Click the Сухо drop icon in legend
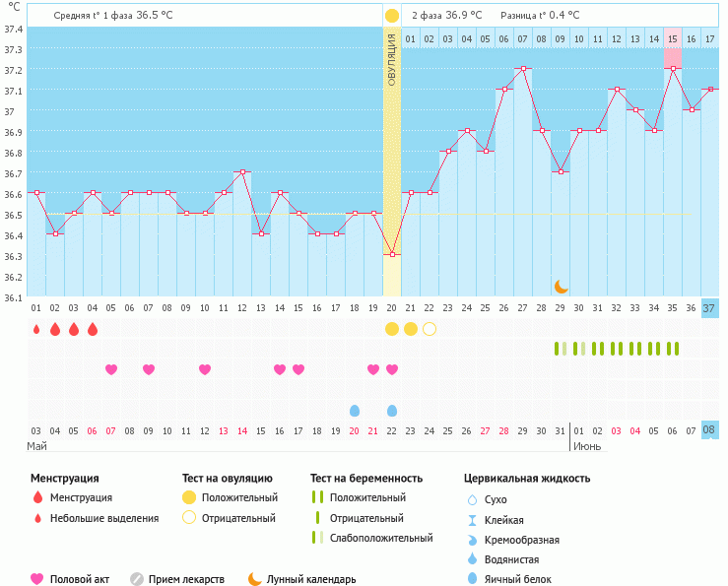 [473, 500]
